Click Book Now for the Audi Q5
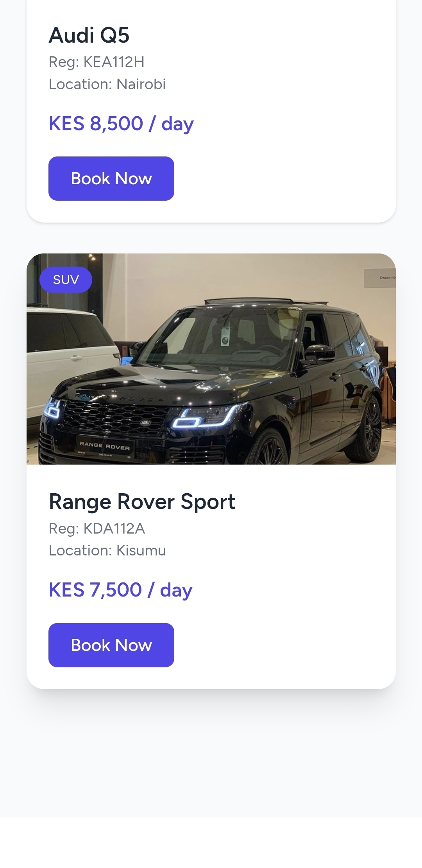Screen dimensions: 422x868 point(111,179)
